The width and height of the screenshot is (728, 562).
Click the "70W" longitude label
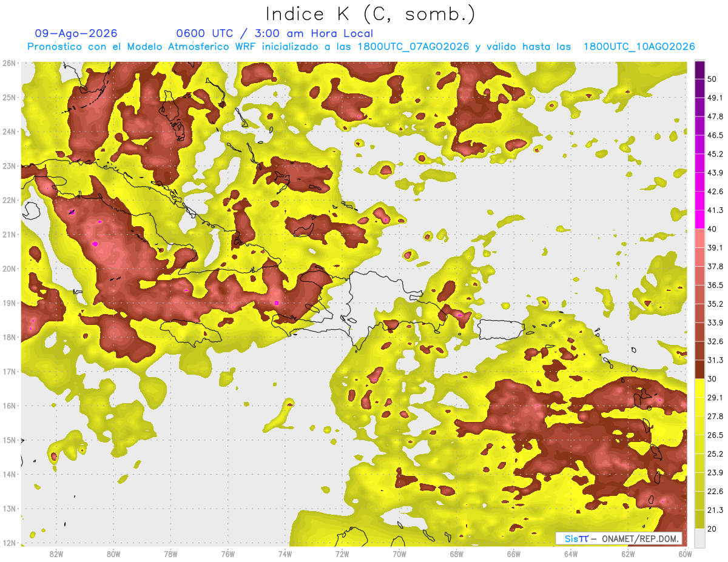399,554
